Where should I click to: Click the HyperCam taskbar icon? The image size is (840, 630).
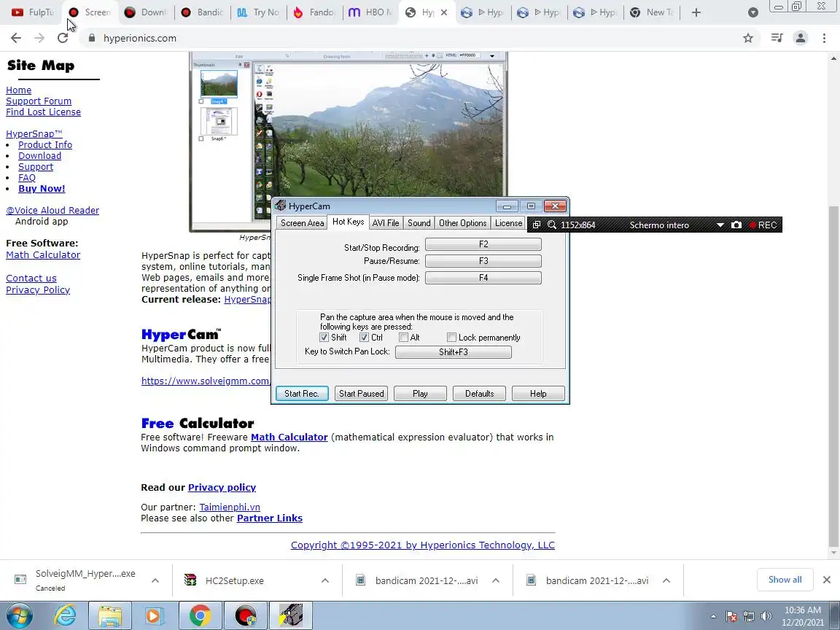click(x=289, y=615)
